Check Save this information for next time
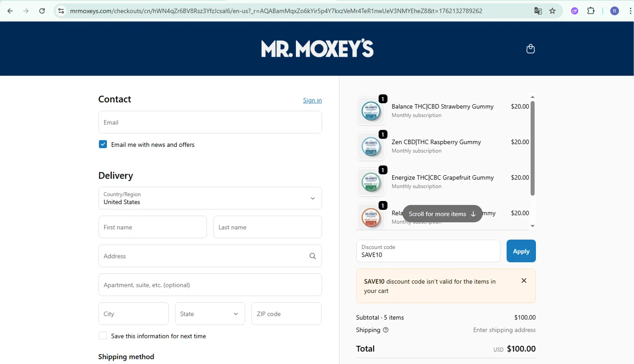Image resolution: width=634 pixels, height=364 pixels. 103,336
